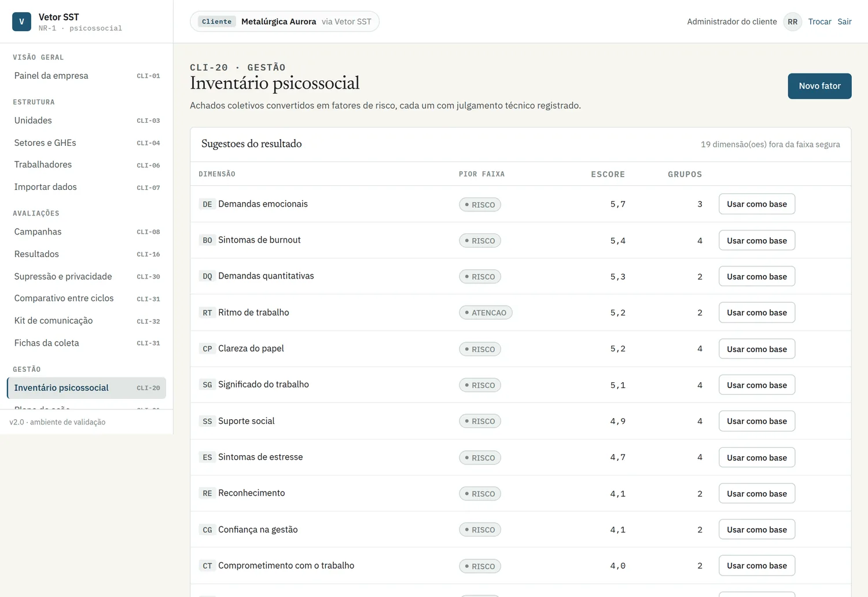This screenshot has height=597, width=868.
Task: Click the Vetor SST logo icon
Action: click(21, 21)
